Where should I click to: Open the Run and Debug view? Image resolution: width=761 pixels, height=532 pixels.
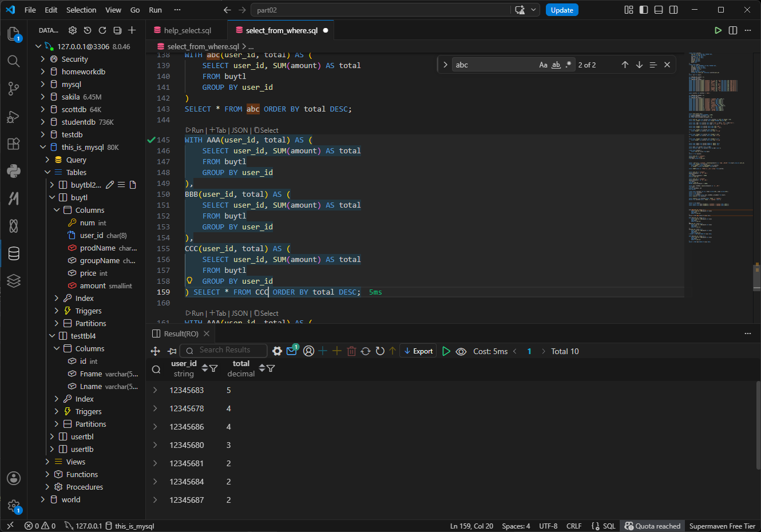coord(14,117)
